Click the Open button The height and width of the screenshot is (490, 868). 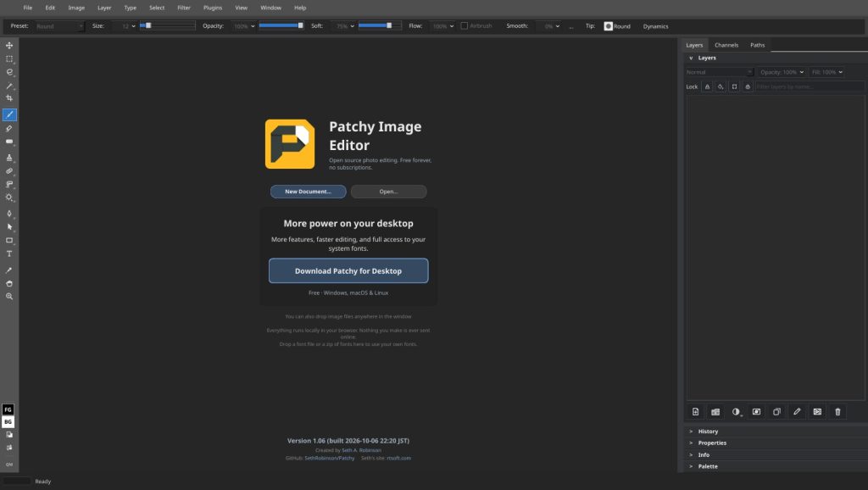pyautogui.click(x=388, y=192)
